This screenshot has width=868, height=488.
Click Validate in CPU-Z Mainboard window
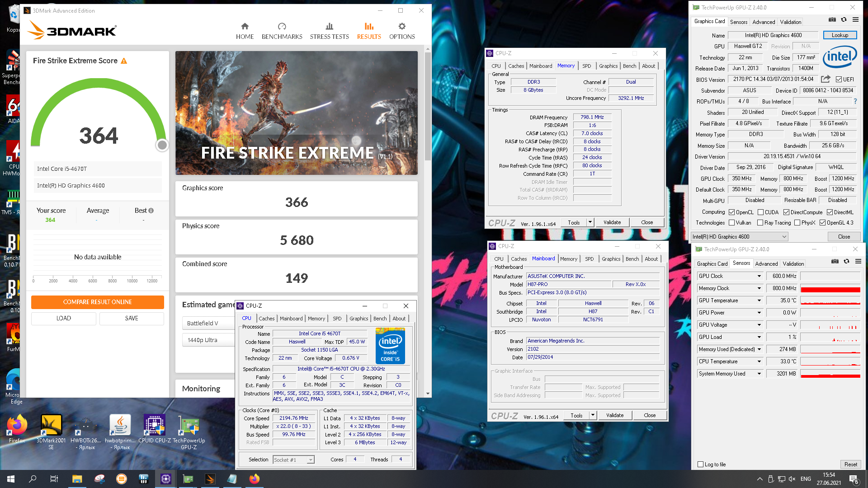(614, 415)
